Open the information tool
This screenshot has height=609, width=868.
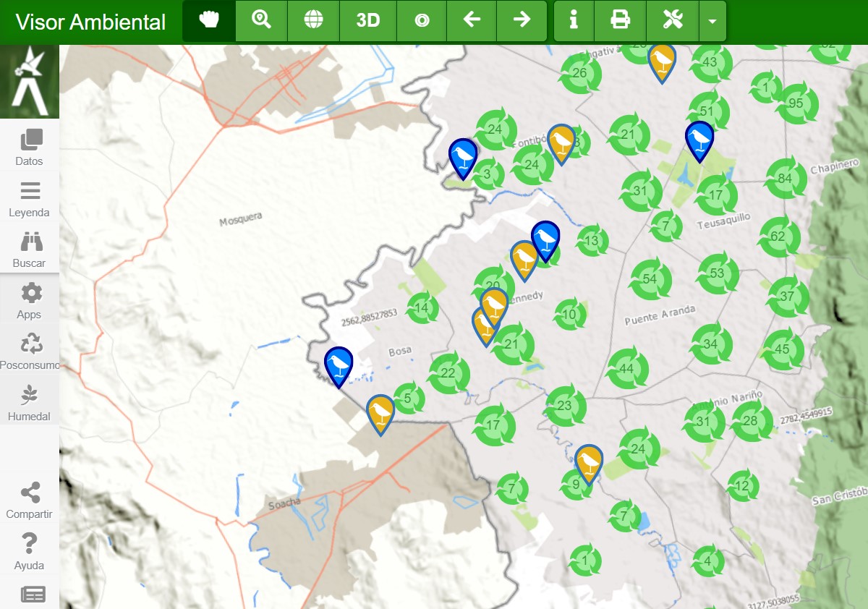point(574,20)
